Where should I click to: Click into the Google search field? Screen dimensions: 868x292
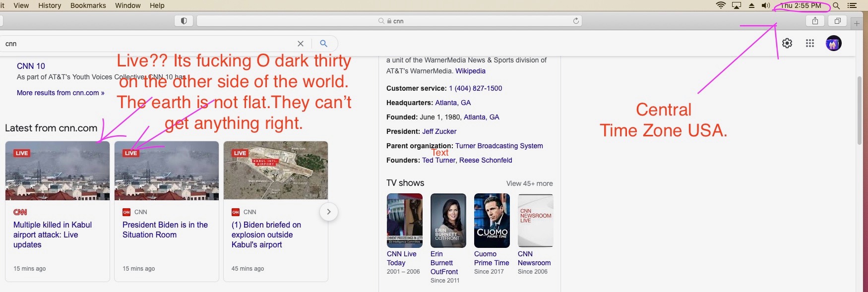pyautogui.click(x=149, y=44)
